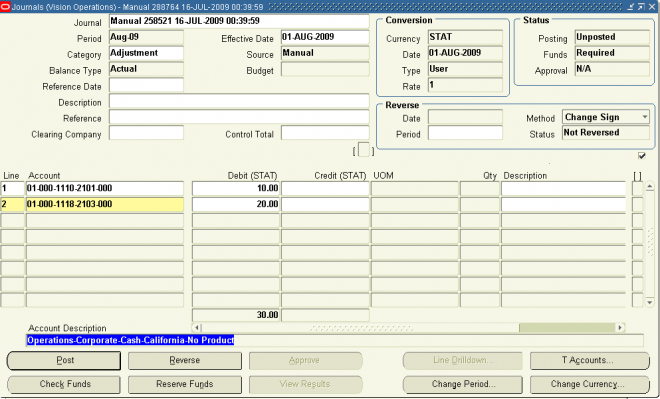660x399 pixels.
Task: Click the highlighted Account Description text
Action: tap(130, 340)
